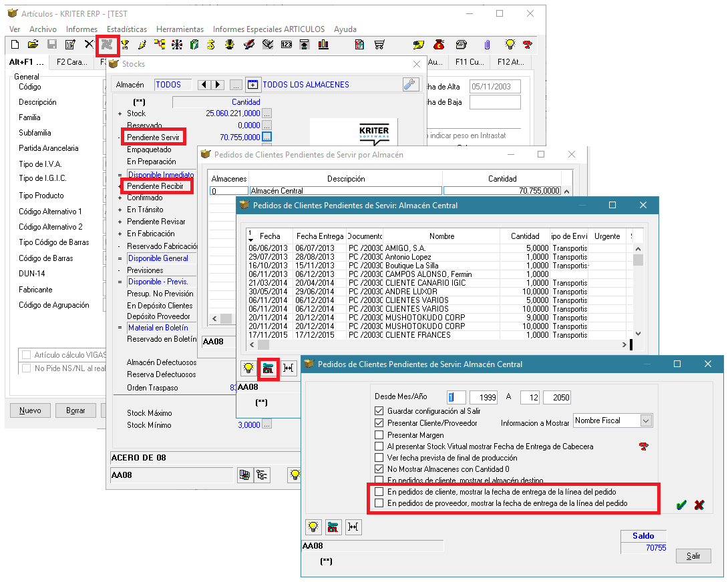Image resolution: width=728 pixels, height=582 pixels.
Task: Open the Estadísticas menu
Action: point(127,29)
